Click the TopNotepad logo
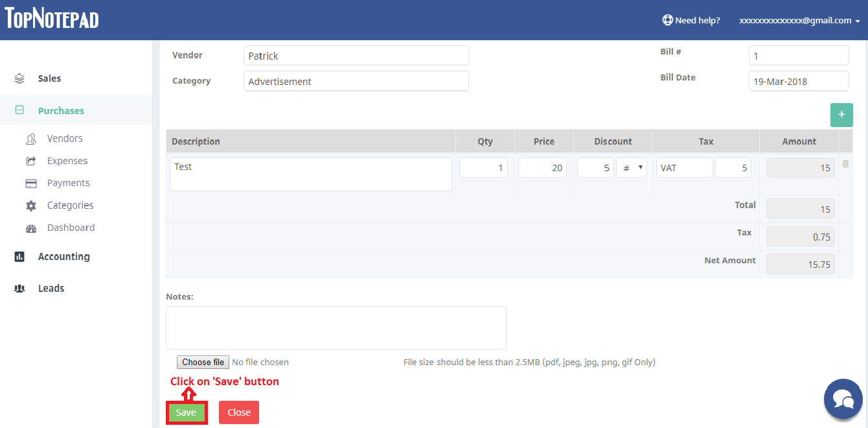The image size is (868, 428). click(x=52, y=18)
